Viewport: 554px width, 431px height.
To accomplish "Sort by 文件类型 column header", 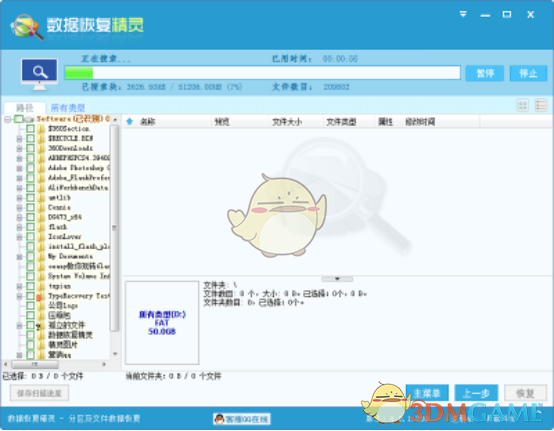I will [341, 122].
